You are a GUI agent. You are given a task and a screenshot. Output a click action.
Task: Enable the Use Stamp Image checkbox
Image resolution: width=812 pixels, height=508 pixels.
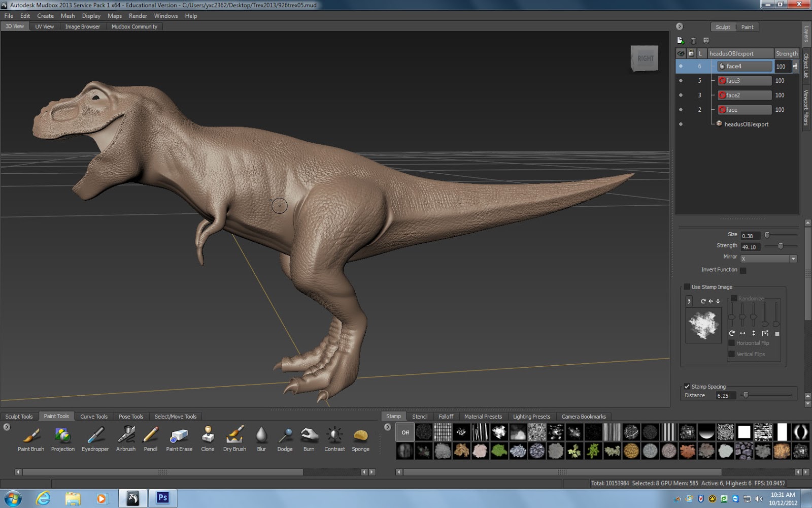(x=687, y=287)
